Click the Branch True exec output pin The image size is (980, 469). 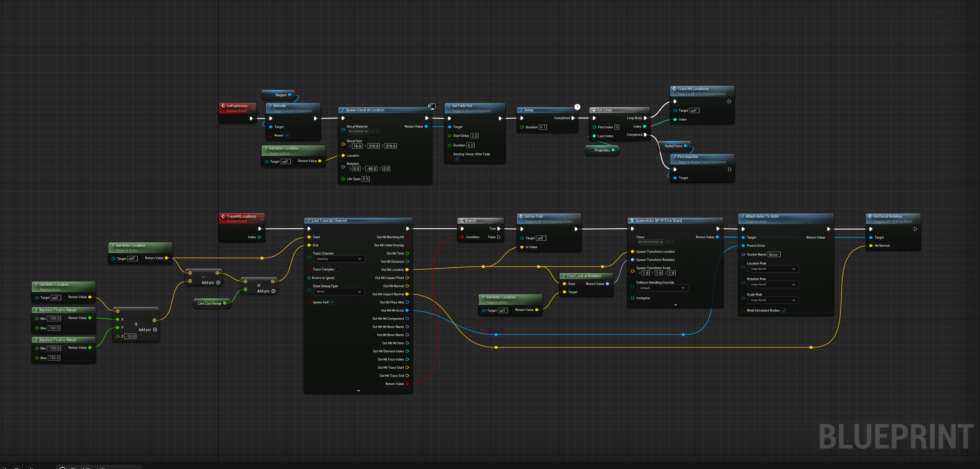pyautogui.click(x=499, y=229)
